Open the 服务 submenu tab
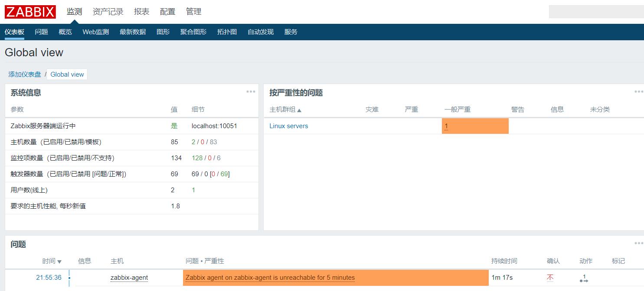 [291, 32]
